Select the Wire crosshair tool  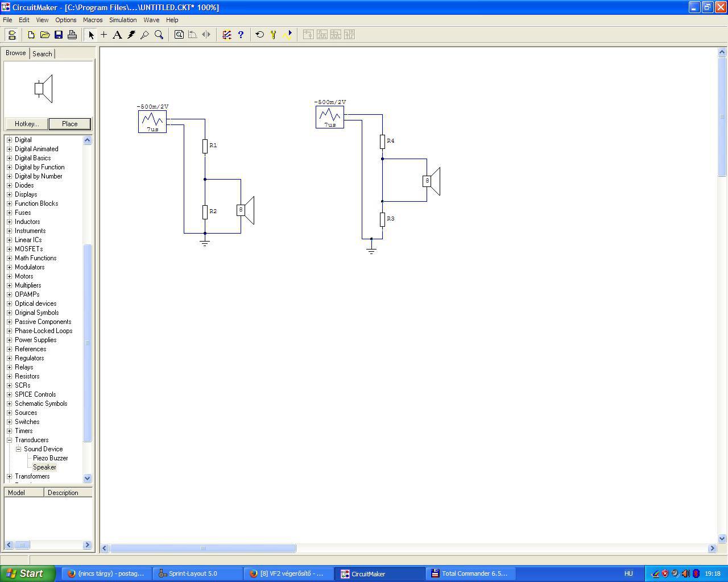coord(104,35)
